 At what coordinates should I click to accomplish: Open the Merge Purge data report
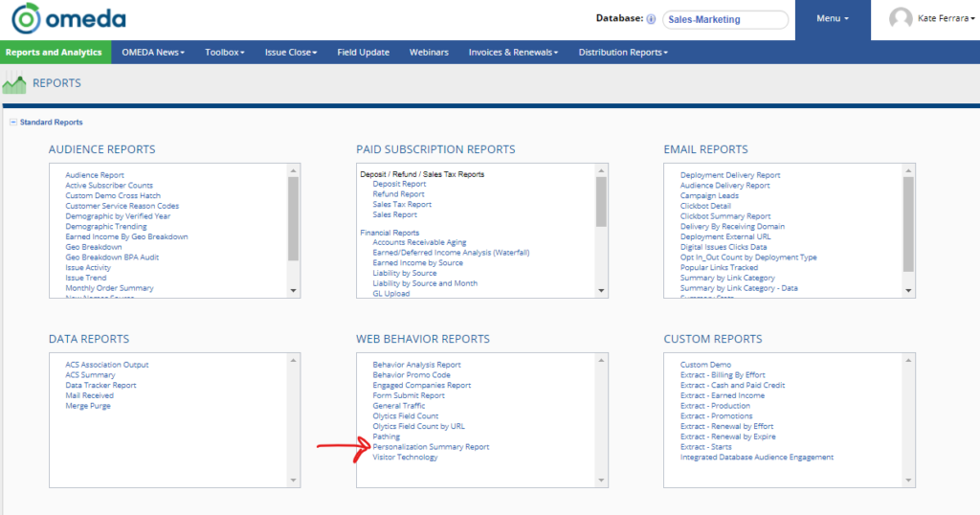tap(88, 406)
